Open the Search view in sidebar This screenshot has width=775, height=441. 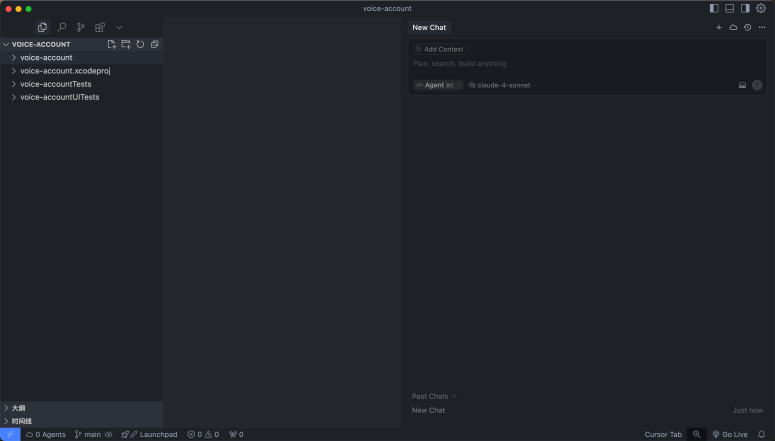tap(62, 27)
